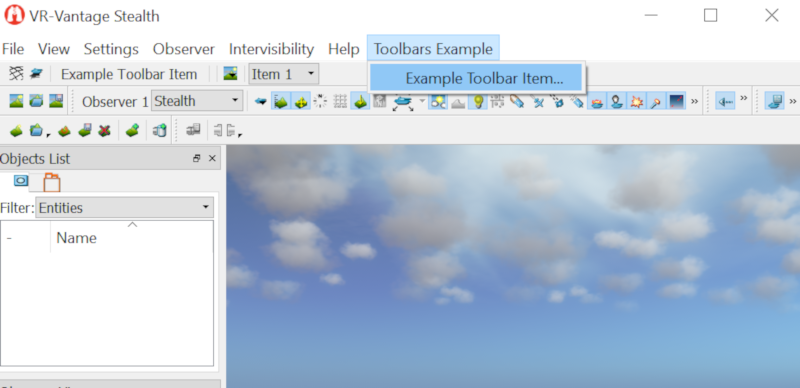
Task: Expand overflow chevron after dashed-arrow icon
Action: (x=743, y=98)
